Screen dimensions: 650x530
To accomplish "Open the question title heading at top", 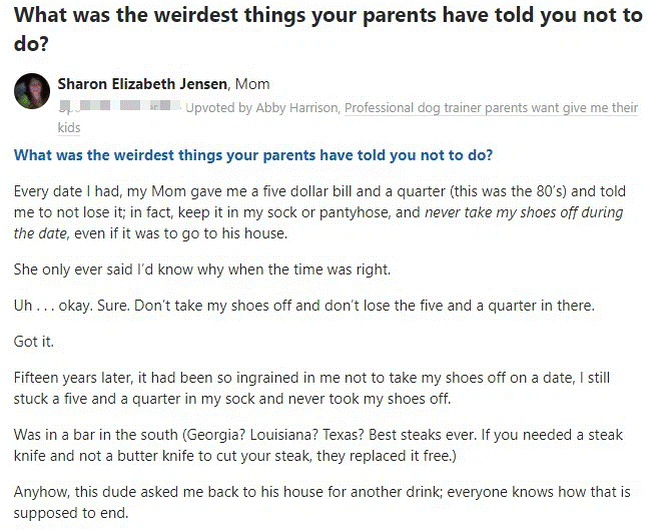I will 320,29.
